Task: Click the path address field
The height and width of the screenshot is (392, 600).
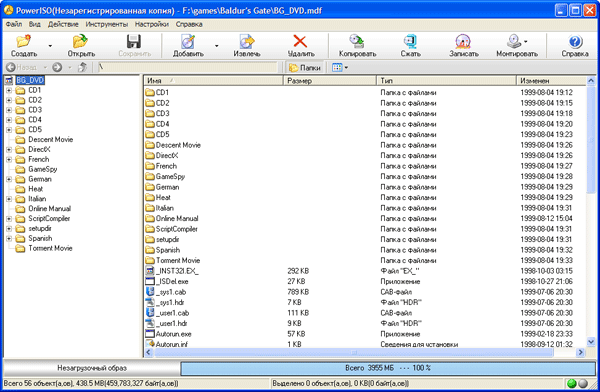Action: point(188,67)
